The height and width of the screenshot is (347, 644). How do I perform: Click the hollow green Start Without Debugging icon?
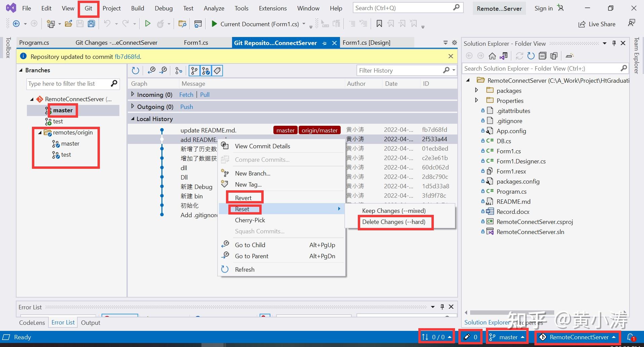tap(147, 24)
